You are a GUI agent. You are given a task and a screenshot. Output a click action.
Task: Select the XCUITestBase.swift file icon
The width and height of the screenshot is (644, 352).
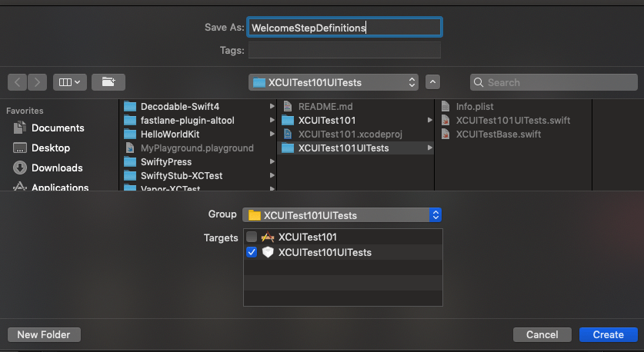pos(446,134)
